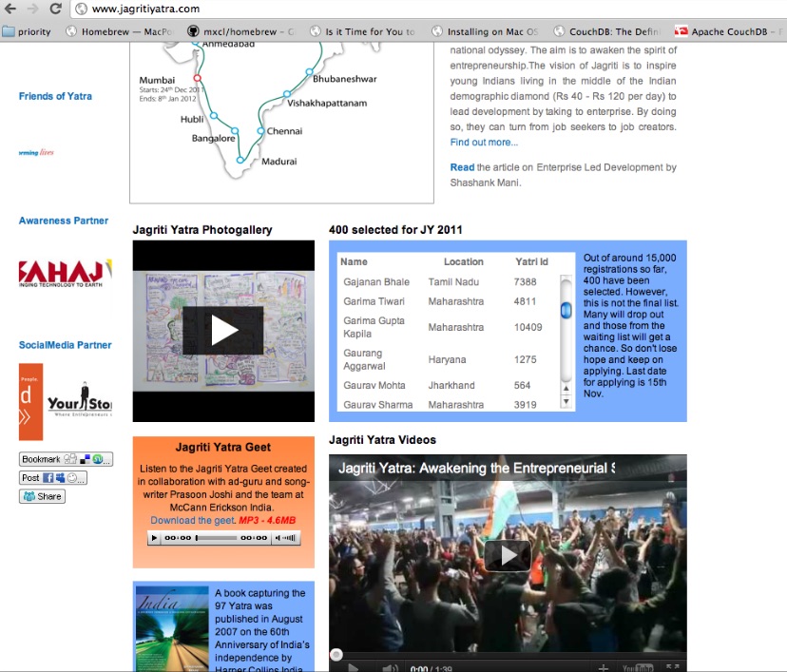This screenshot has height=672, width=787.
Task: Click the Hubli stop marker on the map
Action: [214, 115]
